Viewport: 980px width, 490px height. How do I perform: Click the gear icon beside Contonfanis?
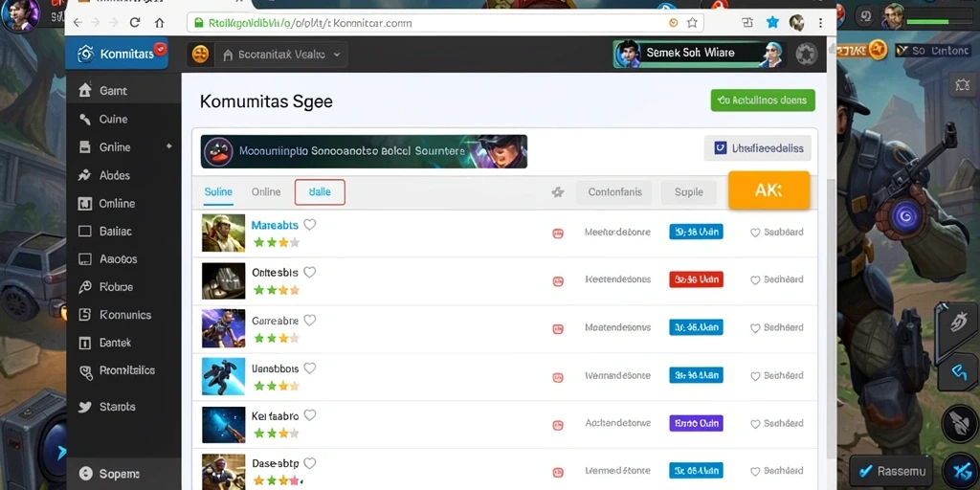pos(558,192)
